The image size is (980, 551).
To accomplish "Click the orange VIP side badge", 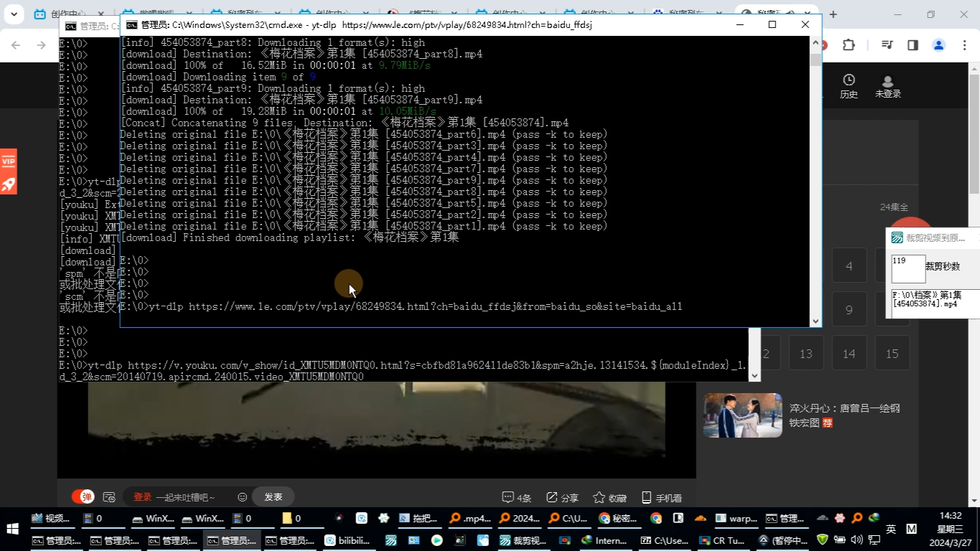I will click(8, 161).
